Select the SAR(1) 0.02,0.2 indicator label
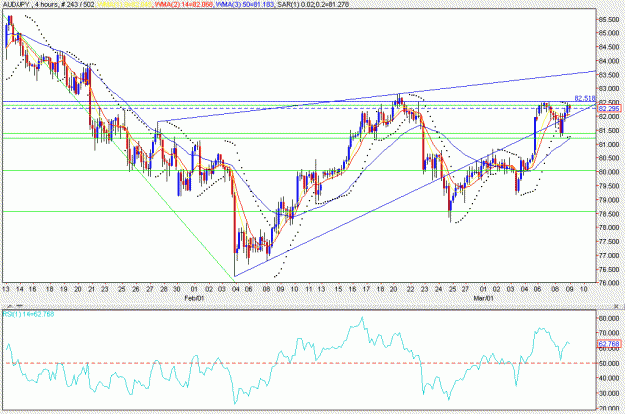The height and width of the screenshot is (414, 625). click(311, 5)
